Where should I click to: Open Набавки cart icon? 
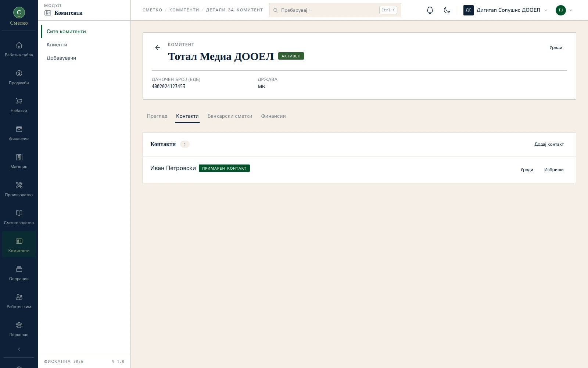pos(19,101)
